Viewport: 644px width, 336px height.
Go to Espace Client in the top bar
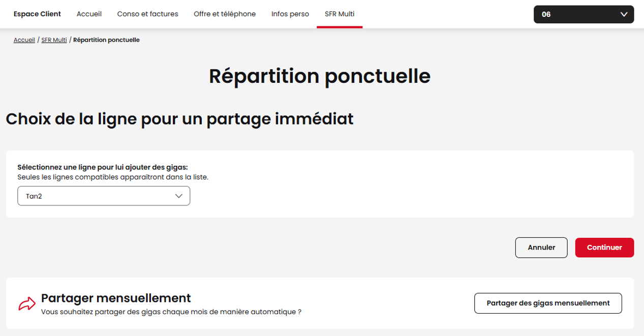click(x=37, y=14)
